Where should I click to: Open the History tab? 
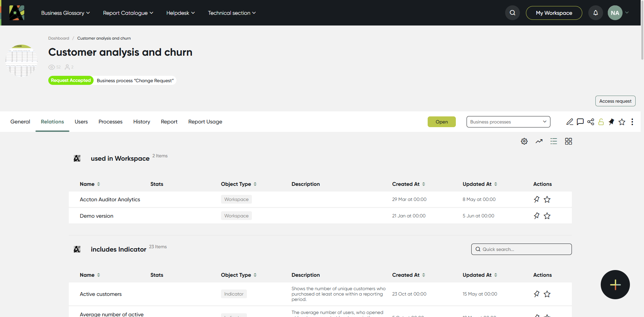click(x=142, y=122)
